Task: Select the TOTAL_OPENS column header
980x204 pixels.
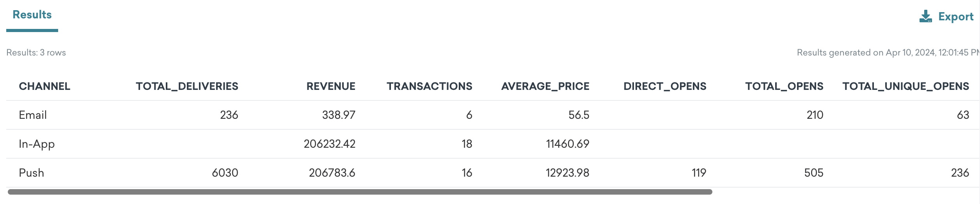Action: 784,86
